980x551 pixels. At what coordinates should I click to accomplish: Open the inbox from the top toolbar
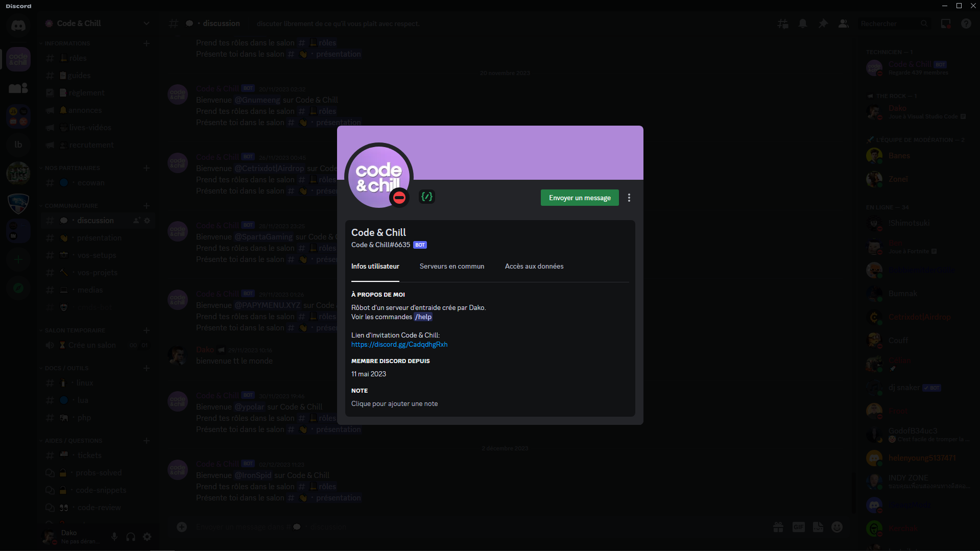[x=945, y=23]
